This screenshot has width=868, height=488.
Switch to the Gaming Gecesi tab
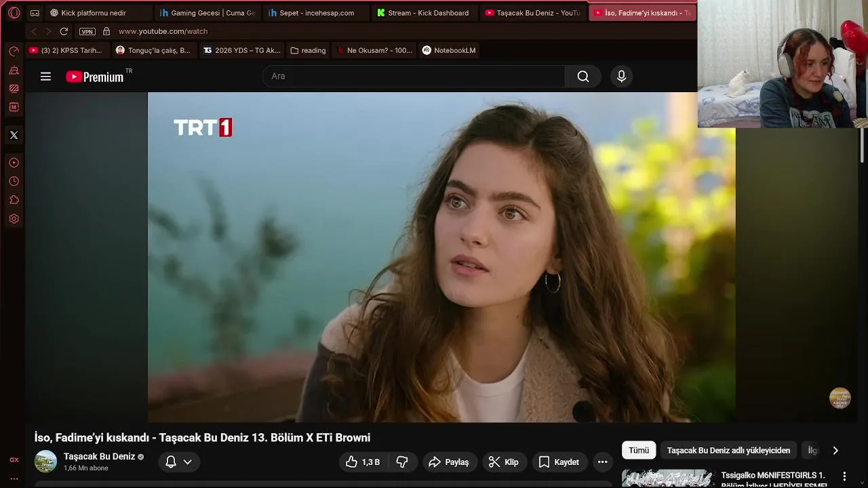click(208, 13)
